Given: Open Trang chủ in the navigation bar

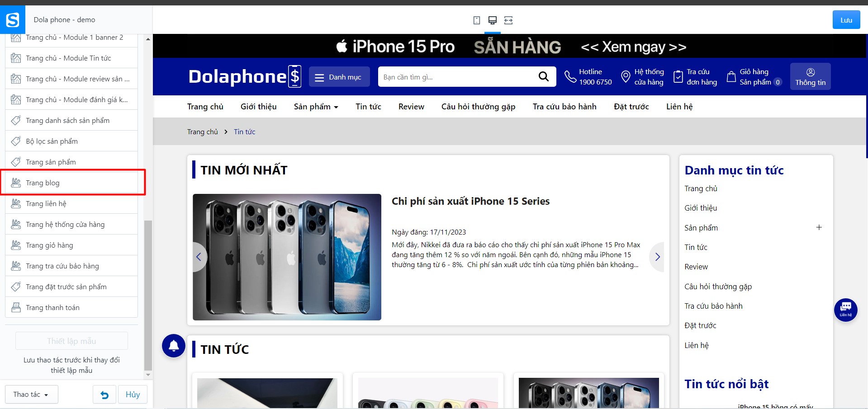Looking at the screenshot, I should click(205, 107).
